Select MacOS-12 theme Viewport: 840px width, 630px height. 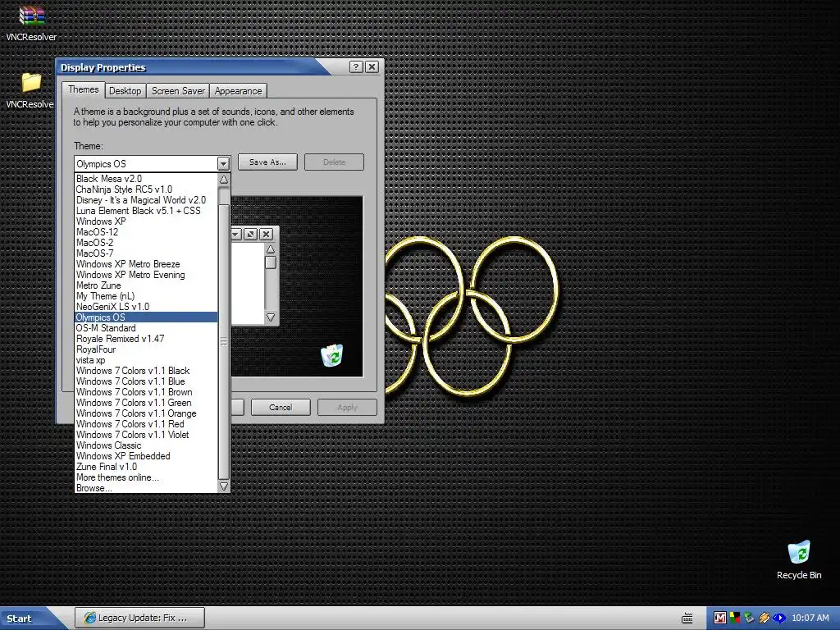(x=146, y=232)
